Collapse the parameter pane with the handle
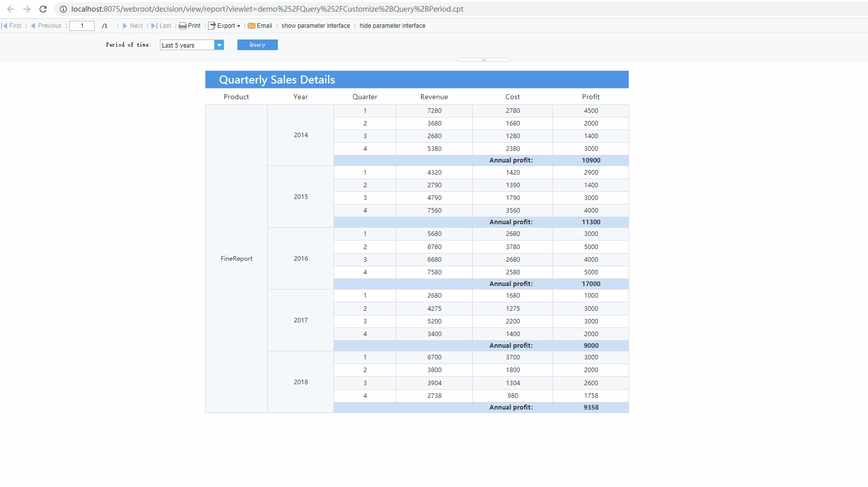Image resolution: width=868 pixels, height=487 pixels. 484,60
